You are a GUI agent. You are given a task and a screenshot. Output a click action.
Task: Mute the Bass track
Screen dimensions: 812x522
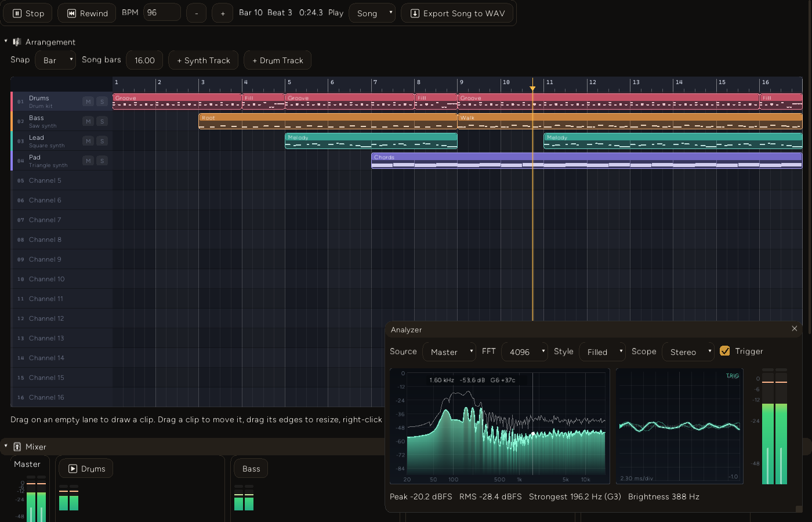click(88, 121)
